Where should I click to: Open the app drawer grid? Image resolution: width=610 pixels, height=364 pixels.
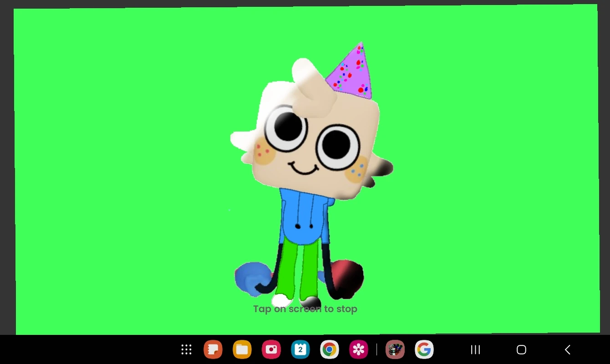tap(186, 349)
